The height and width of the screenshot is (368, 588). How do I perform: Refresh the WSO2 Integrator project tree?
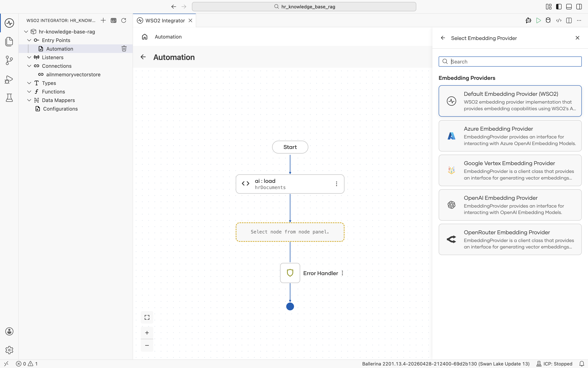(124, 20)
